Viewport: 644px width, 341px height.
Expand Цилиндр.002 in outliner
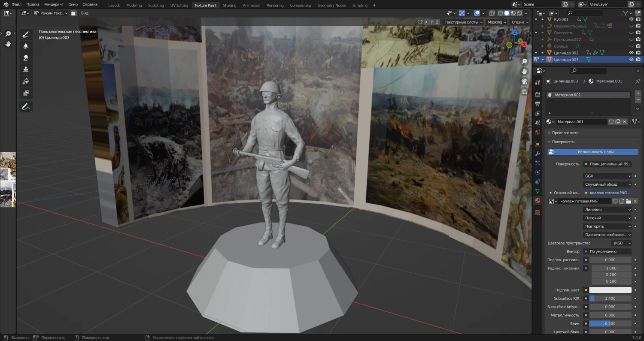click(543, 53)
